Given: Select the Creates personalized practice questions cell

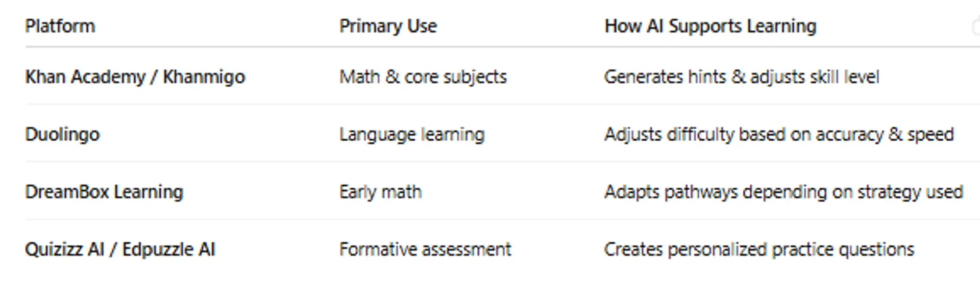Looking at the screenshot, I should pyautogui.click(x=758, y=249).
